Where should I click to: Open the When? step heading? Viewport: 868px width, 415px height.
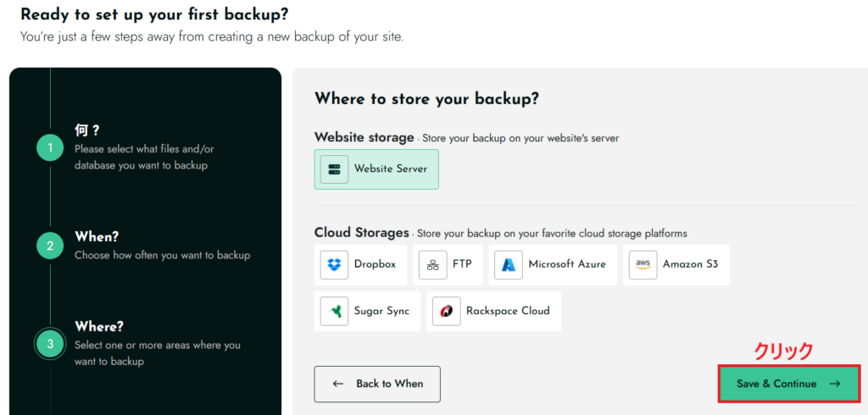point(97,236)
